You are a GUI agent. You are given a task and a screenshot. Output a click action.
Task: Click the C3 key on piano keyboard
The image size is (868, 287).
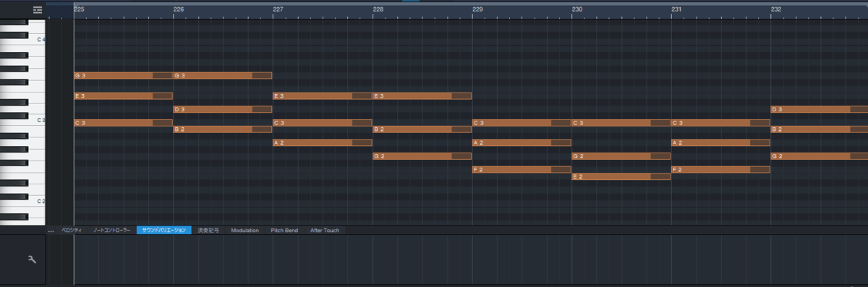pyautogui.click(x=22, y=121)
